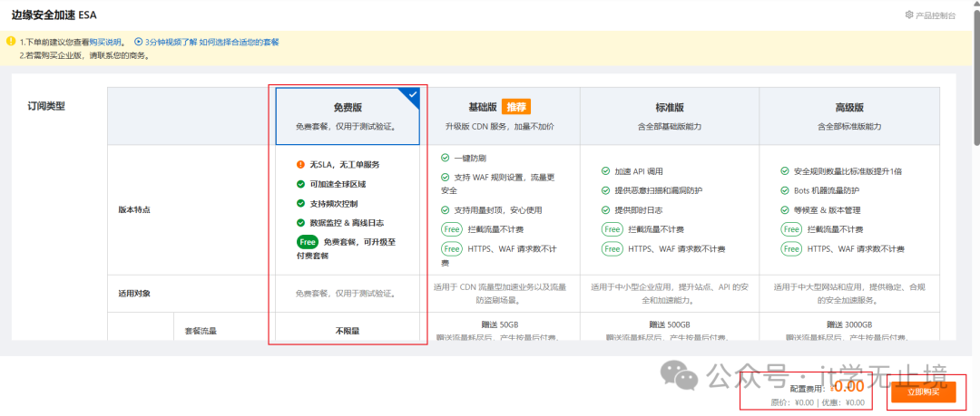Click the 配置费用 price amount

[848, 387]
